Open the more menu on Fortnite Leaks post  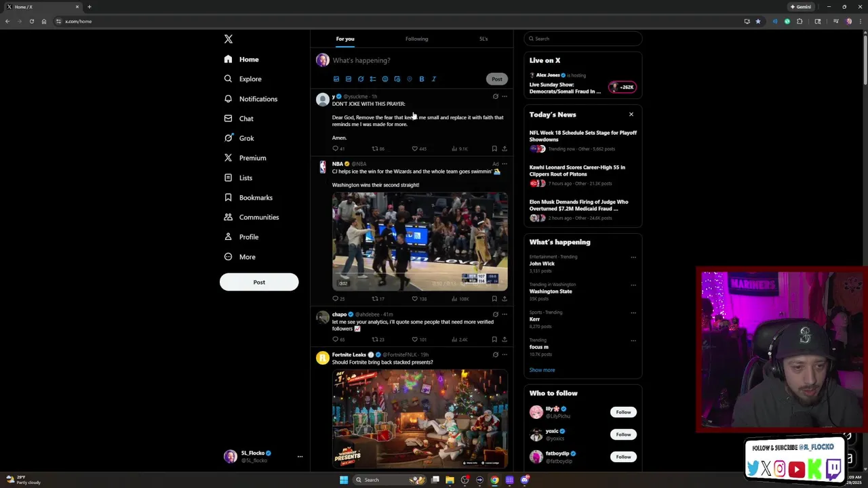504,354
